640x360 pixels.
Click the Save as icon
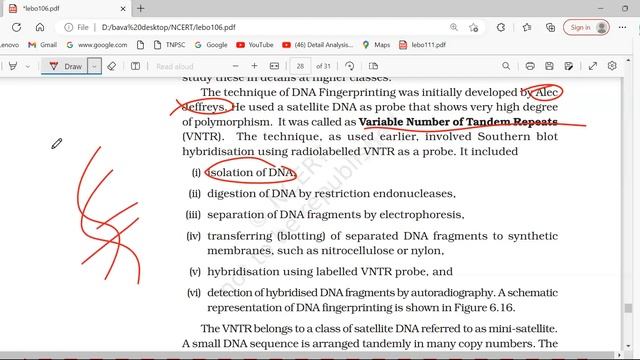[569, 66]
